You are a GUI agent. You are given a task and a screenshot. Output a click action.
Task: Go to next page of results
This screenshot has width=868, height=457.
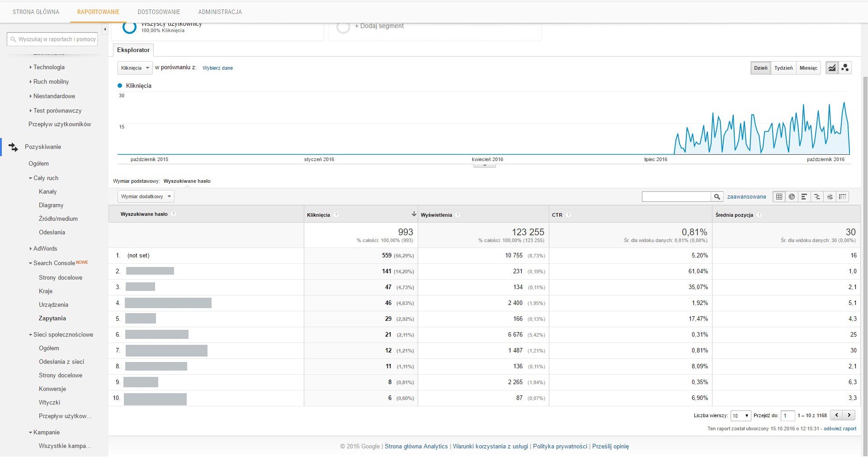click(849, 415)
